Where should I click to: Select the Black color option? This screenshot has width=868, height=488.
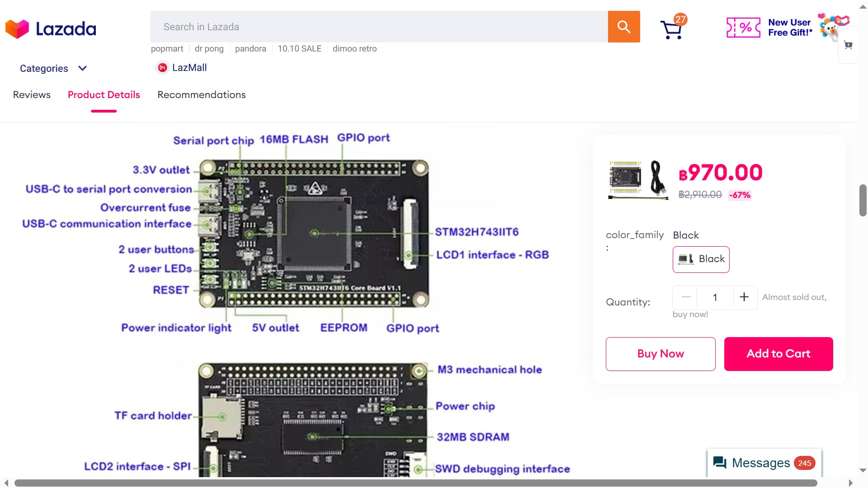pyautogui.click(x=701, y=259)
